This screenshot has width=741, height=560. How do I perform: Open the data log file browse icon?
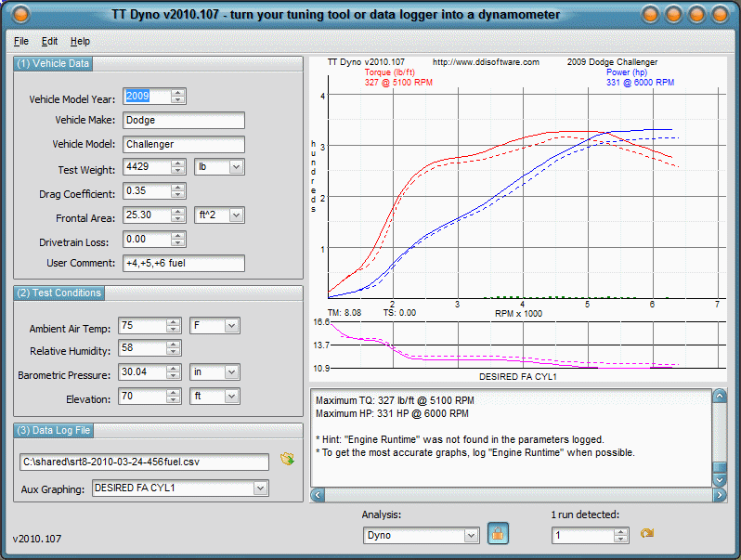287,459
